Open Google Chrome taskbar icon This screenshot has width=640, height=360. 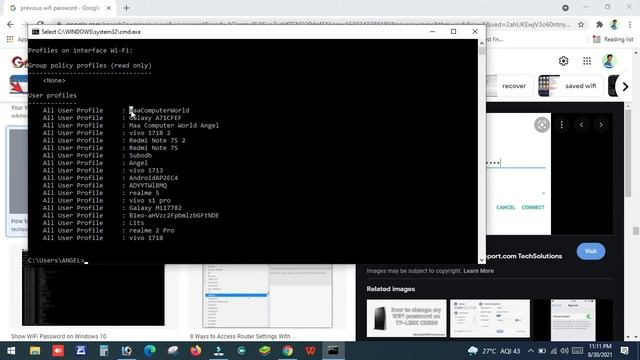coord(288,351)
